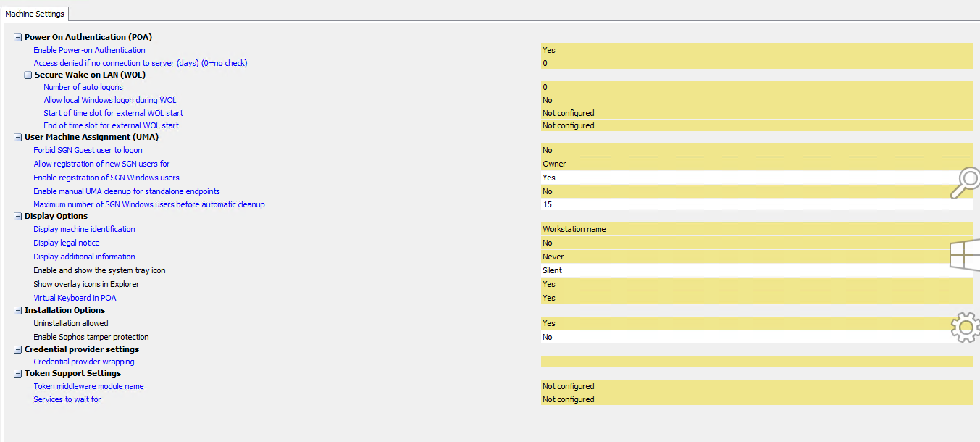Click End of time slot 'Not configured' value
This screenshot has width=980, height=442.
click(x=757, y=125)
